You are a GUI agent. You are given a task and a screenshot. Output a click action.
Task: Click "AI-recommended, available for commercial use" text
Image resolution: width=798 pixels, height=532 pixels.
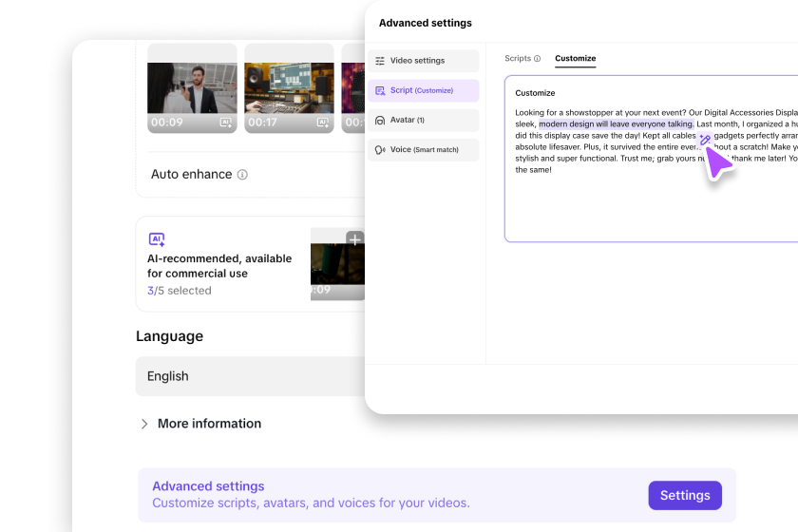(219, 266)
